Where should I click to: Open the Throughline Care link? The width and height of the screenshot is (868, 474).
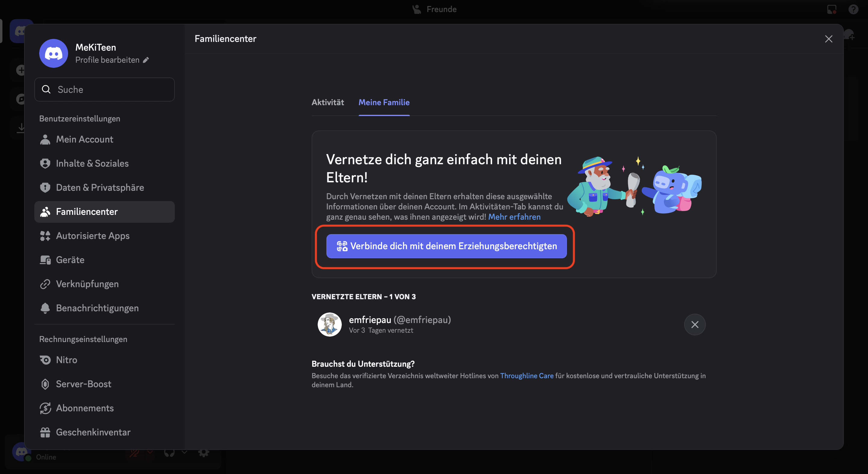[x=527, y=376]
